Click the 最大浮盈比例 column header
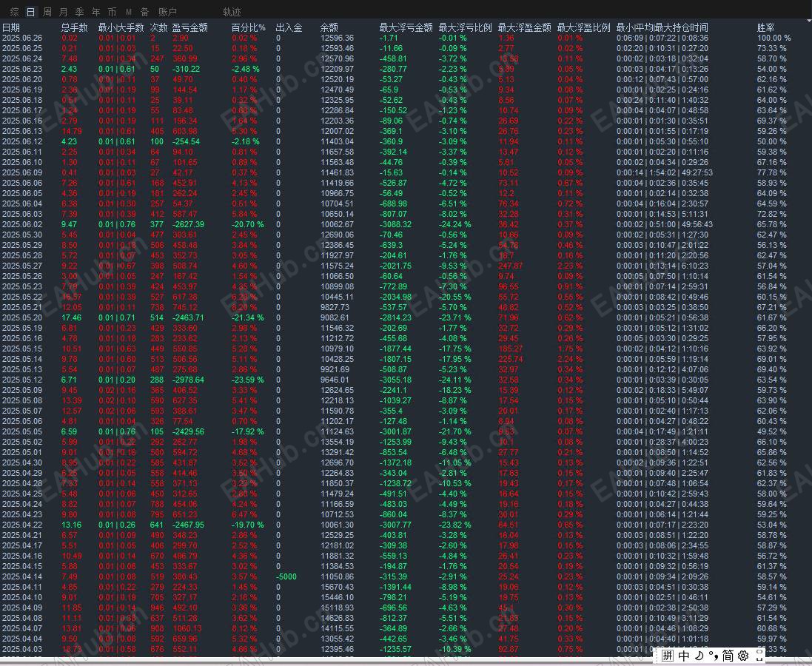 click(x=583, y=27)
